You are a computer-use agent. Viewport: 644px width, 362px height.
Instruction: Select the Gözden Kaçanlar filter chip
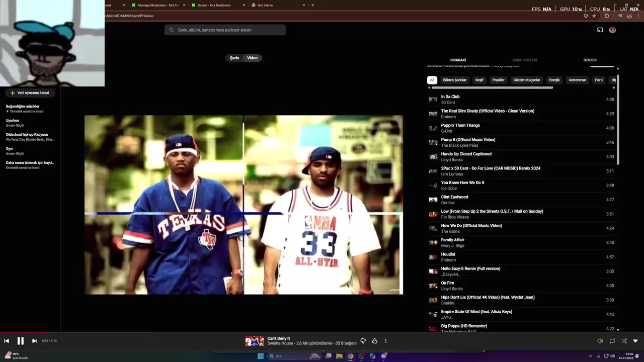[x=527, y=80]
